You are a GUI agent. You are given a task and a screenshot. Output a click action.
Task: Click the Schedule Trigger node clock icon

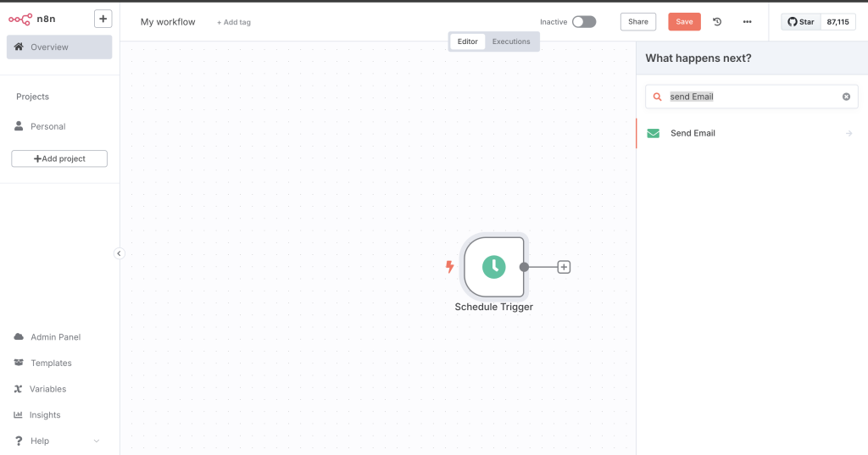493,267
